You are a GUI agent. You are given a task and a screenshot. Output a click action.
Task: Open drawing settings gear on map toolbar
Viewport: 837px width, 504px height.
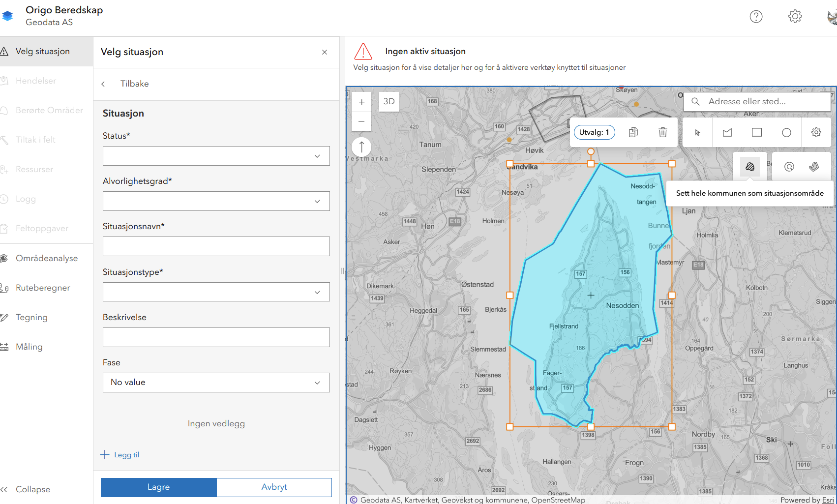tap(816, 132)
